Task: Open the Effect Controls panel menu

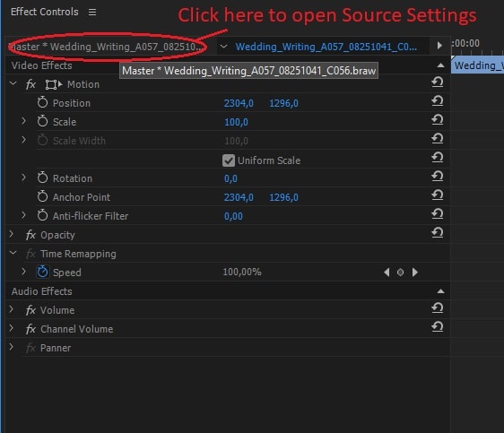Action: point(92,13)
